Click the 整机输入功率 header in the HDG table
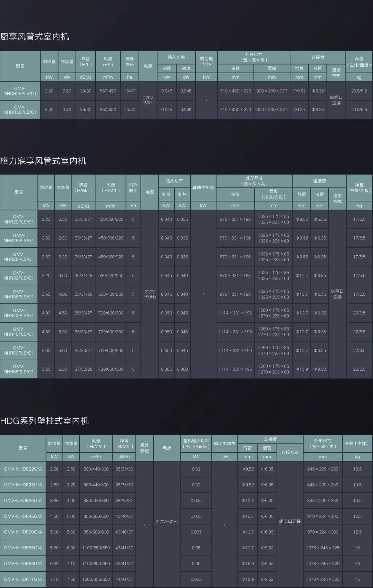Viewport: 373px width, 588px height. click(x=196, y=444)
